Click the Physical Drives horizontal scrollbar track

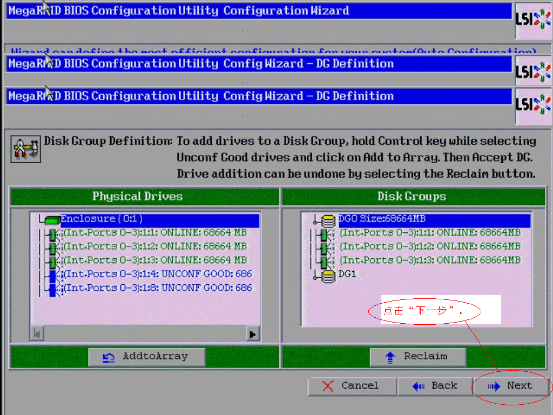click(145, 334)
